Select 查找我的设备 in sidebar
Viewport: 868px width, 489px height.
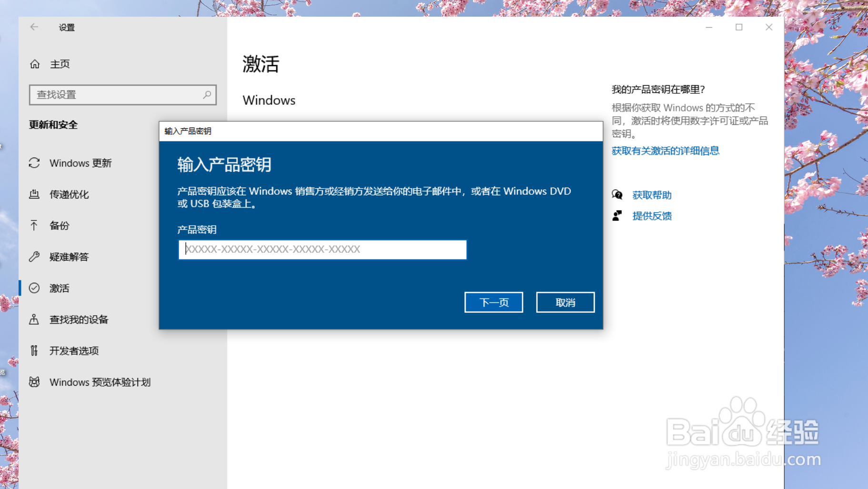click(x=79, y=320)
